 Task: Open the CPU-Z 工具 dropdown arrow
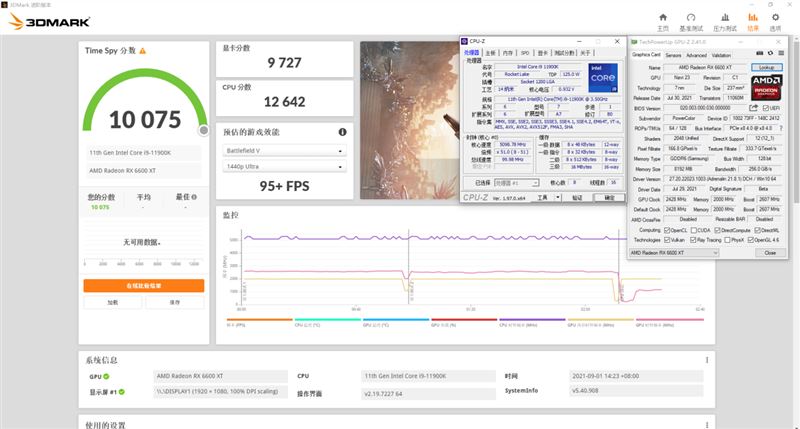tap(558, 197)
